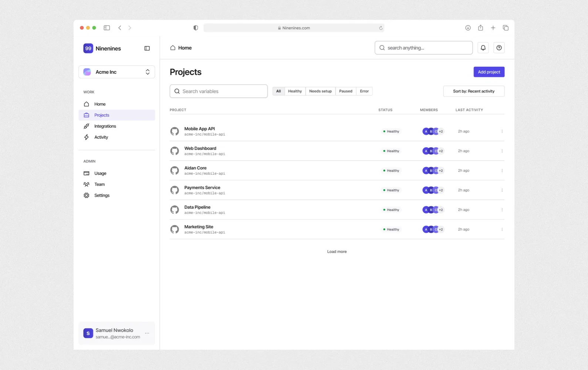
Task: Select the Needs setup filter tab
Action: point(320,91)
